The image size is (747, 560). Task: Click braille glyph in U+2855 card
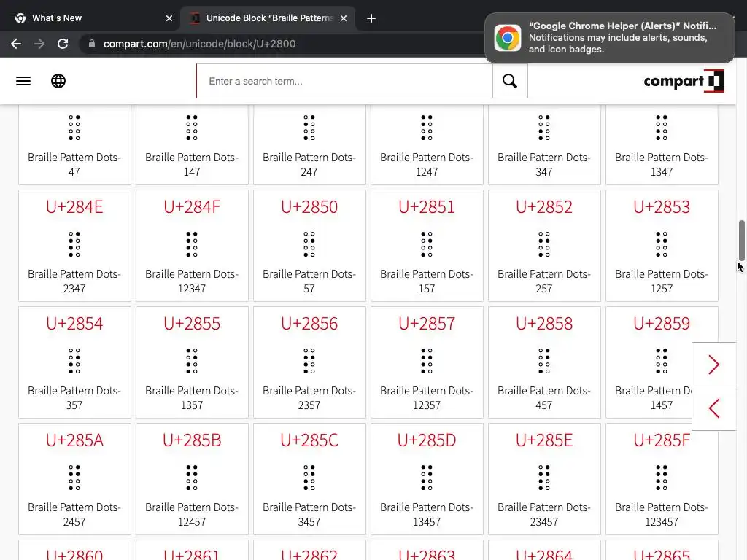tap(192, 361)
